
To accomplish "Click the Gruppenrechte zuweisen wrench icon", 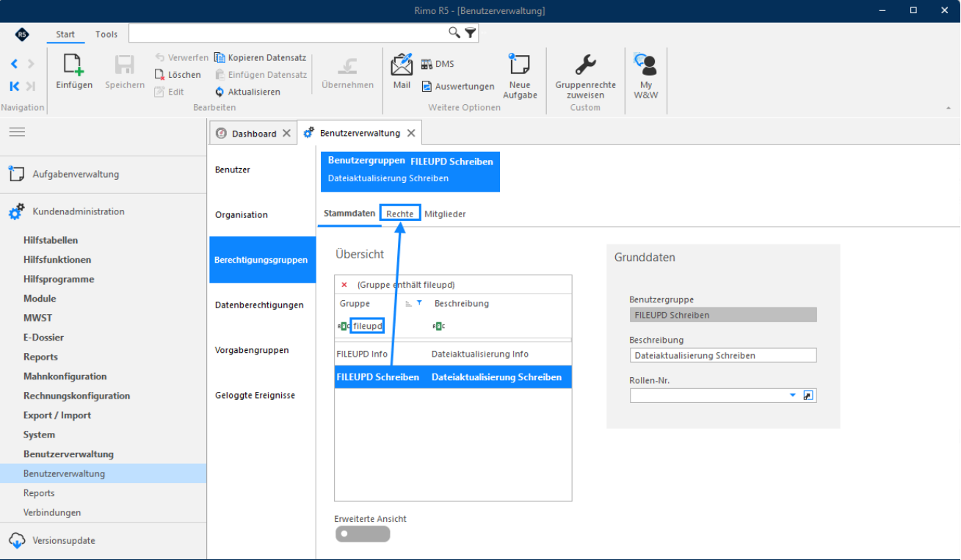I will [585, 65].
